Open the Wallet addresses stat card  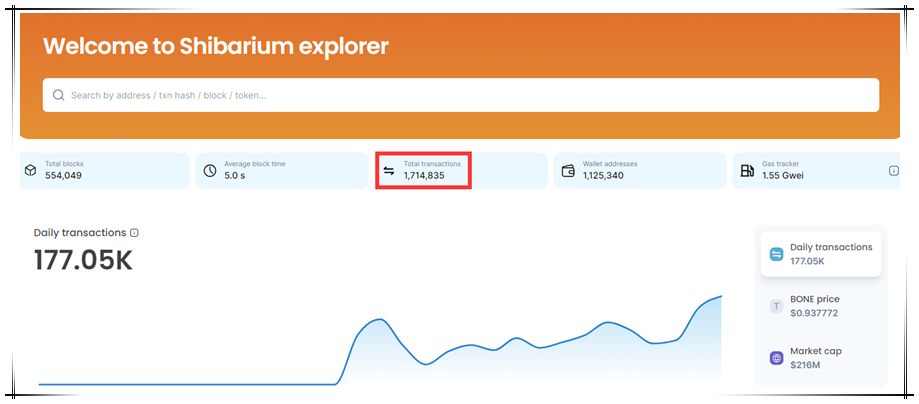click(x=640, y=171)
